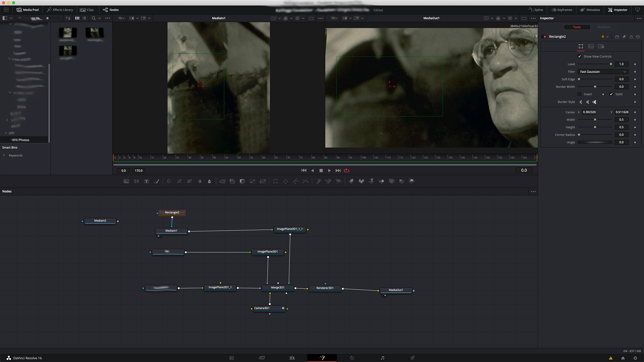Open Nodes panel options menu
644x362 pixels.
pos(533,191)
